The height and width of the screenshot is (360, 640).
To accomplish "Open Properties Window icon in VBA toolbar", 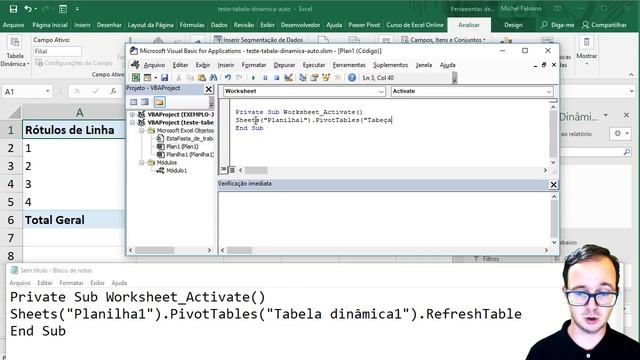I will point(314,78).
